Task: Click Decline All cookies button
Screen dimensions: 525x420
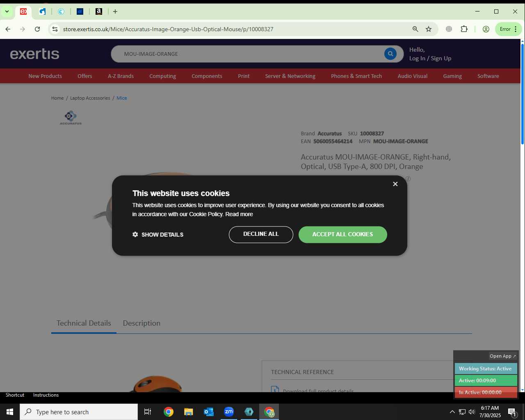Action: pos(261,234)
